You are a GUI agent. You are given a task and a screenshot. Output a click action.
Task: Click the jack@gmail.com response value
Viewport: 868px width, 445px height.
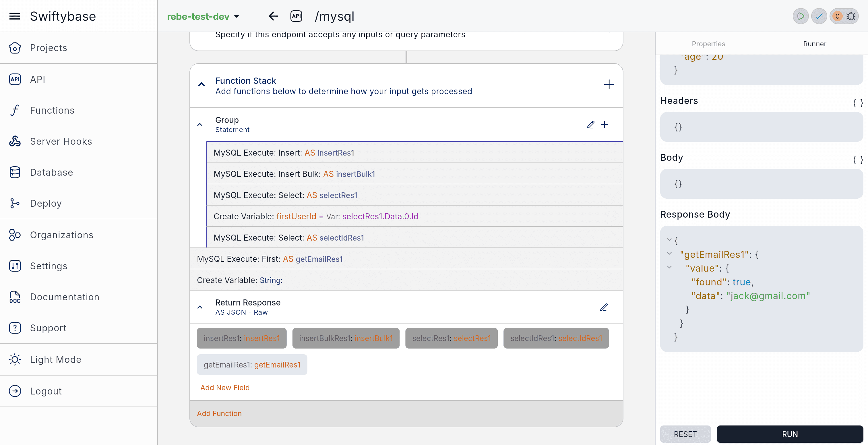[x=768, y=296]
